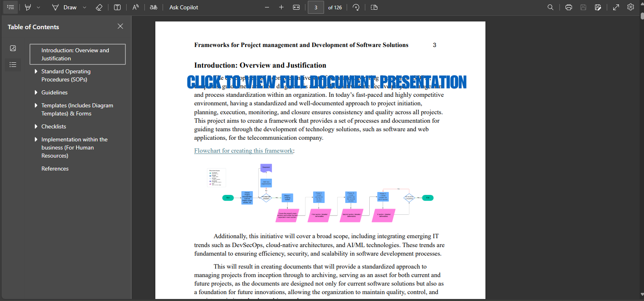This screenshot has height=301, width=644.
Task: Print the document
Action: tap(569, 7)
